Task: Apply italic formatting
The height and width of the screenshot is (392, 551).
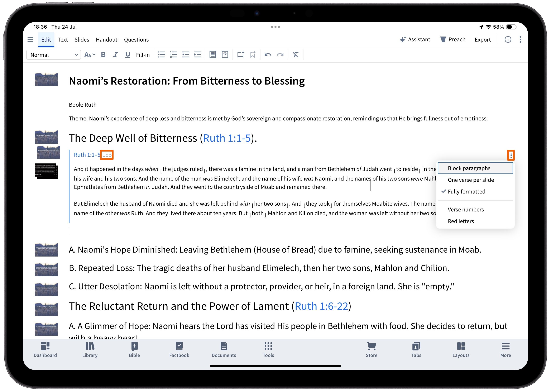Action: (x=115, y=55)
